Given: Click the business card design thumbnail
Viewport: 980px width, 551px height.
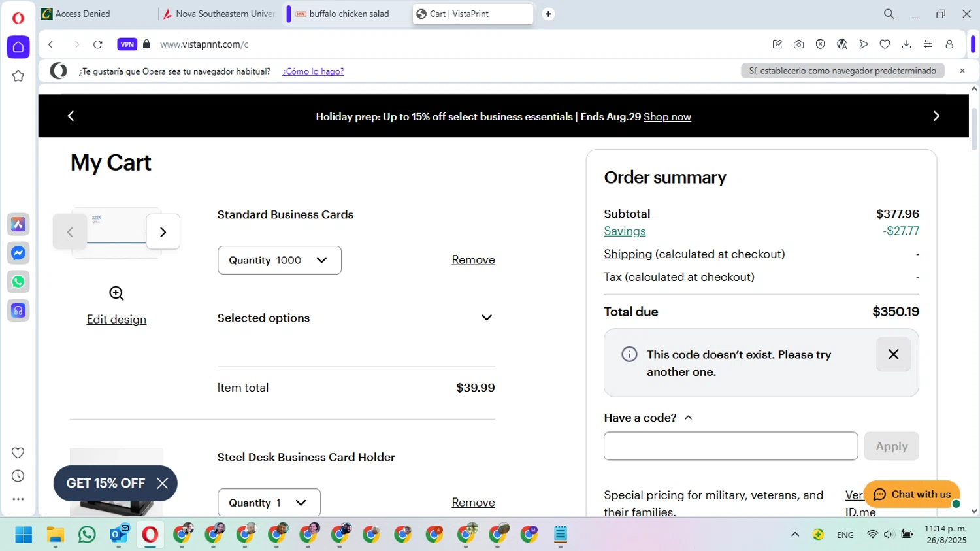Looking at the screenshot, I should pyautogui.click(x=116, y=232).
